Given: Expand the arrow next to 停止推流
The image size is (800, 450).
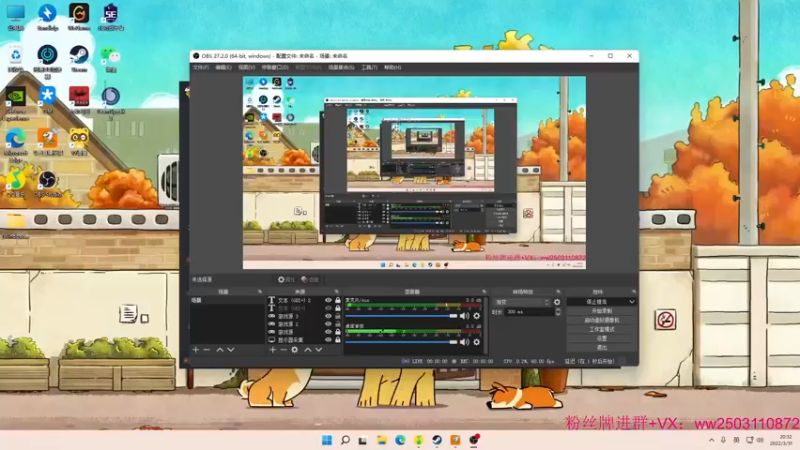Looking at the screenshot, I should (x=632, y=302).
